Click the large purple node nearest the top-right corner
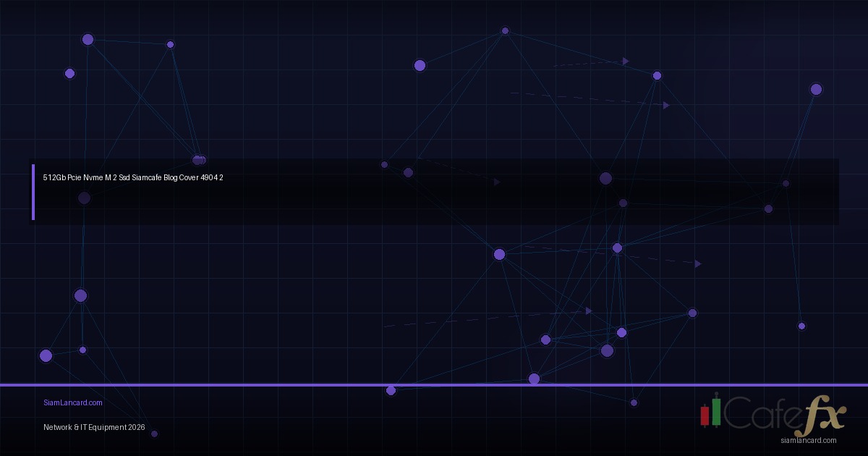 [x=816, y=89]
